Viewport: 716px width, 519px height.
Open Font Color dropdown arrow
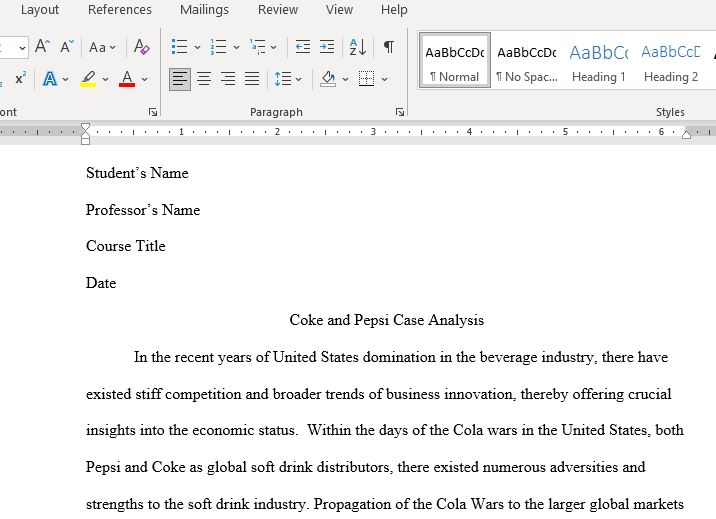click(x=144, y=79)
